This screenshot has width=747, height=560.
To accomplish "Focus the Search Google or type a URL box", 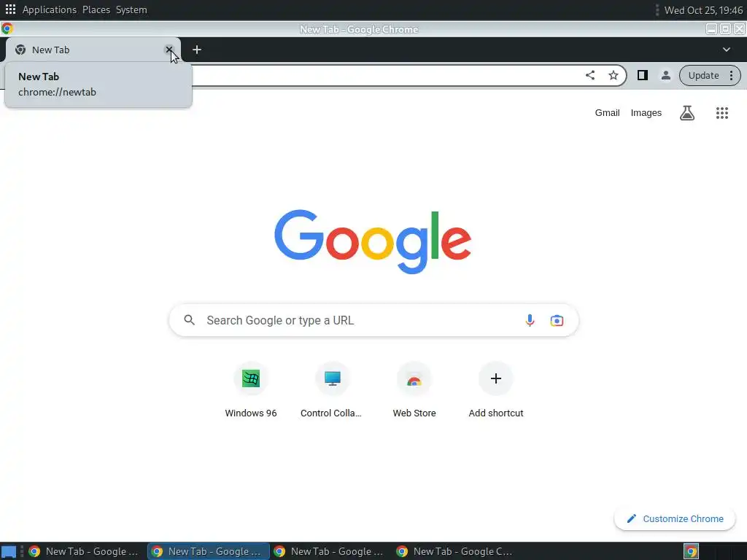I will pos(373,321).
